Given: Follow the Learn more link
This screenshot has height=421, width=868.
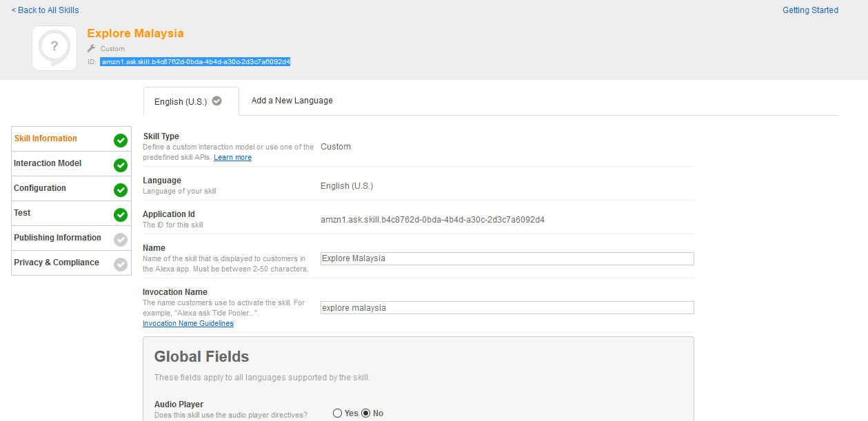Looking at the screenshot, I should [232, 158].
